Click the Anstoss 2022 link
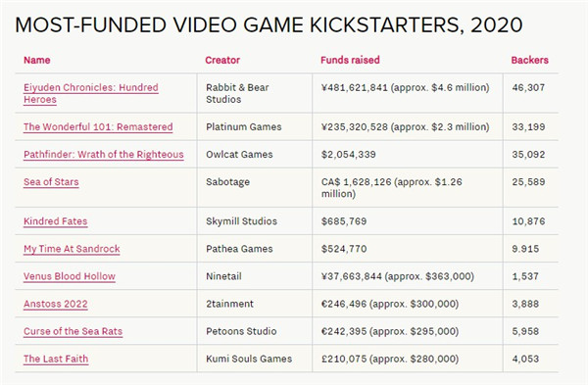 [x=56, y=304]
